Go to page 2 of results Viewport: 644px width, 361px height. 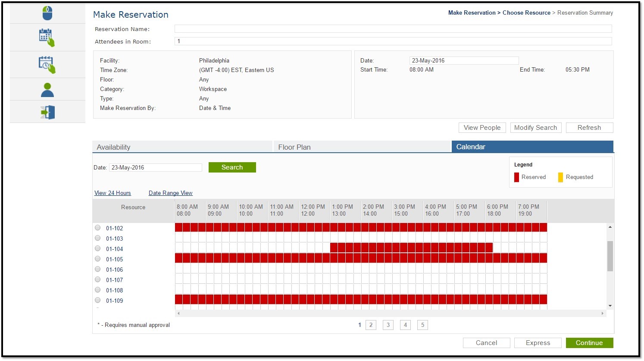pyautogui.click(x=371, y=325)
